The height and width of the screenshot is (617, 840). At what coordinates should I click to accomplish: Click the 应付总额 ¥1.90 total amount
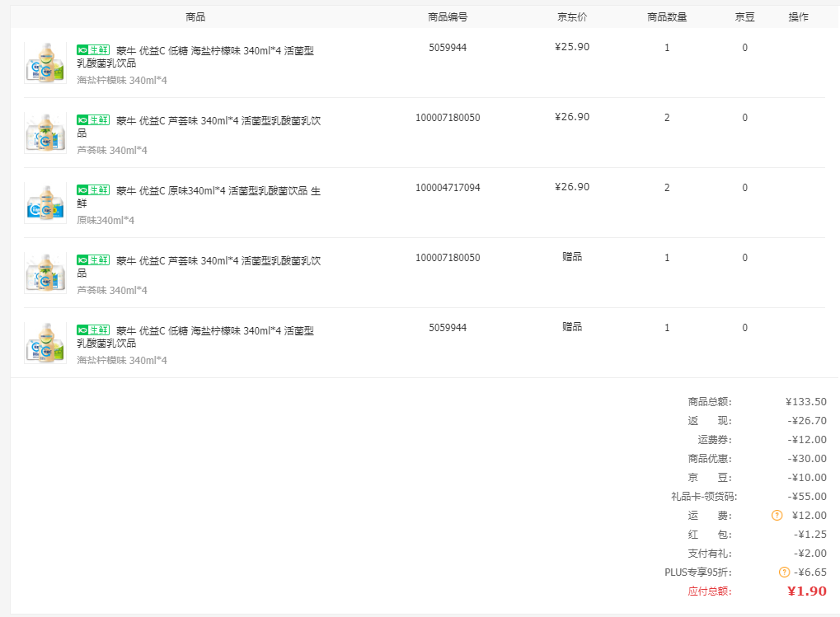click(806, 591)
